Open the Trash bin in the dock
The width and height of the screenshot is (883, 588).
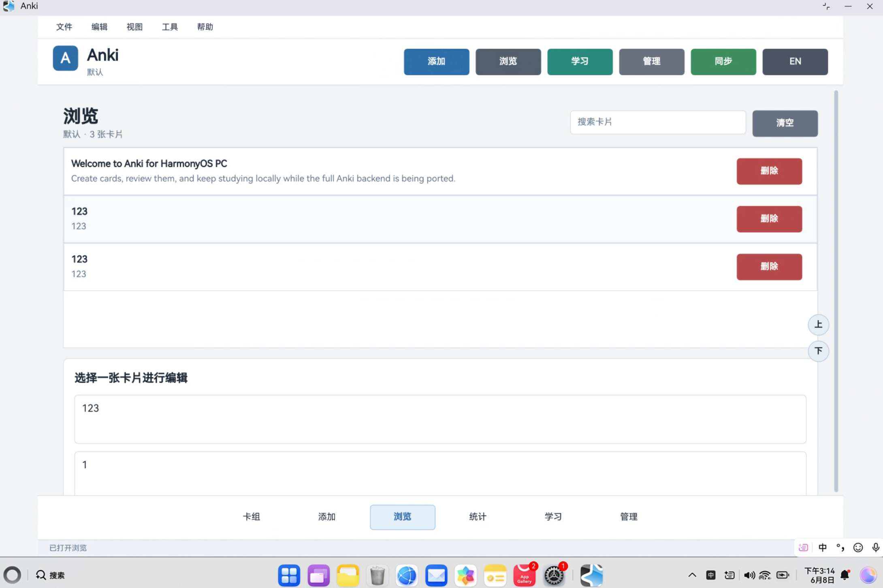(x=377, y=575)
